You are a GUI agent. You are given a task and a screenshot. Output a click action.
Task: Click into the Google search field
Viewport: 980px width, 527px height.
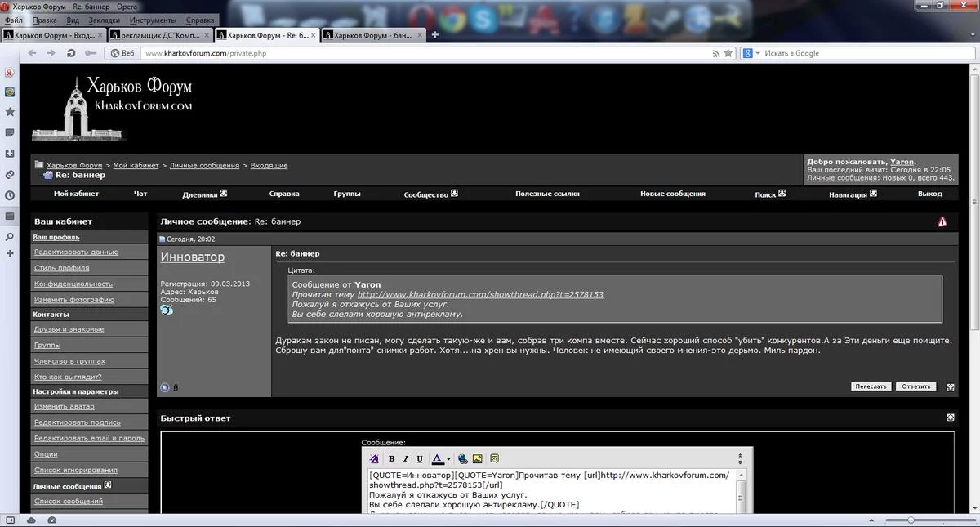[868, 53]
